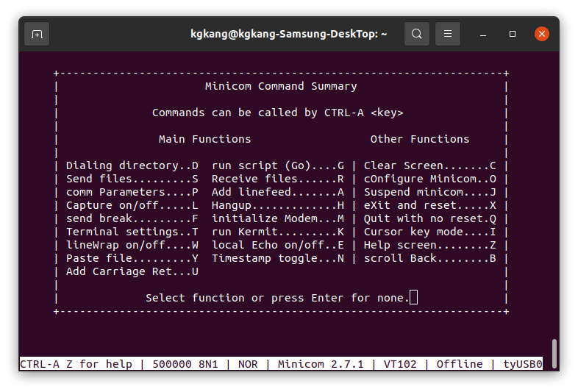Minimize the terminal window
578x392 pixels.
pyautogui.click(x=483, y=35)
